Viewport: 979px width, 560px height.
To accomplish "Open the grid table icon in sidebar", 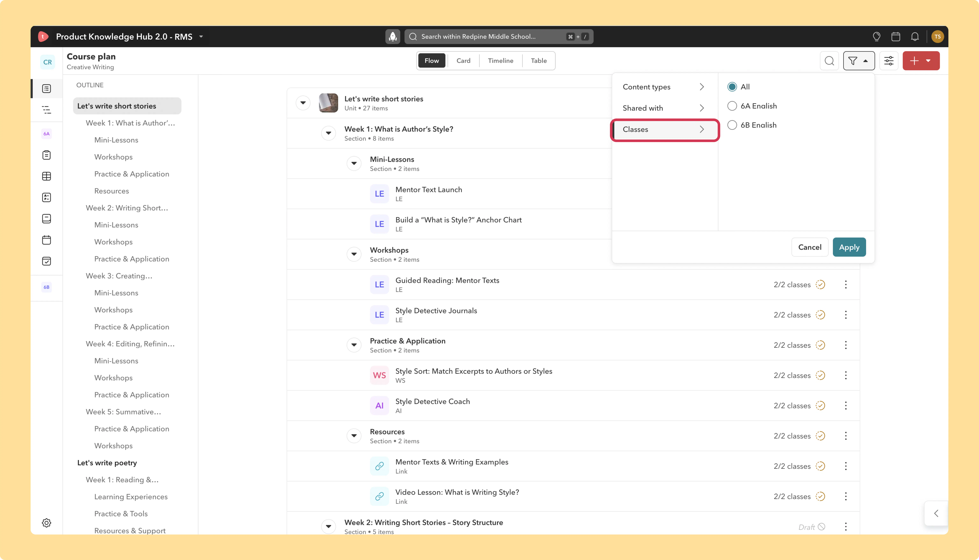I will (x=47, y=176).
